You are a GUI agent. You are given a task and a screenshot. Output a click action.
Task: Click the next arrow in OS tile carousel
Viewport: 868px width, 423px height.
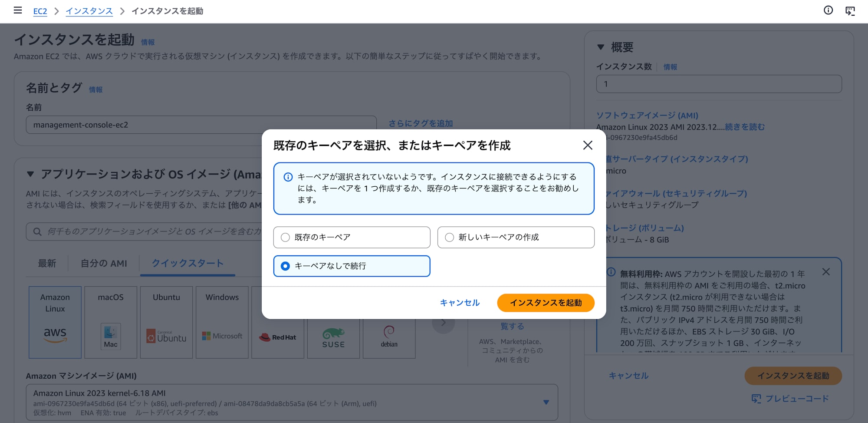coord(443,323)
